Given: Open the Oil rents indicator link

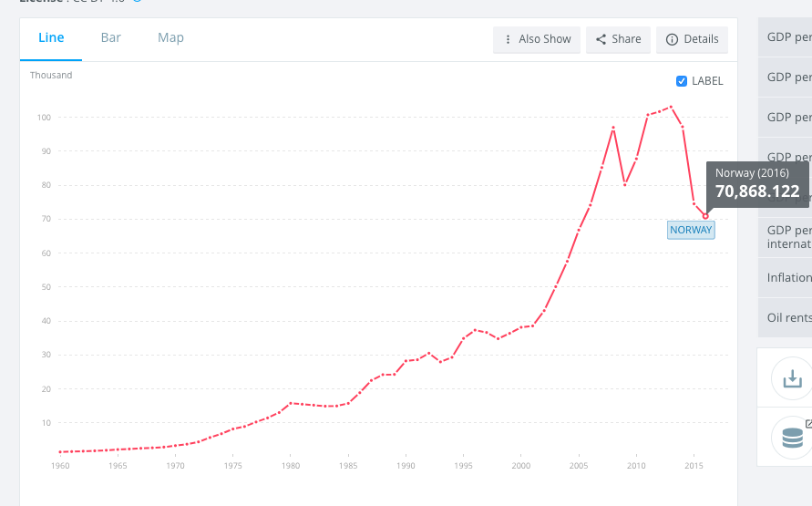Looking at the screenshot, I should tap(789, 317).
